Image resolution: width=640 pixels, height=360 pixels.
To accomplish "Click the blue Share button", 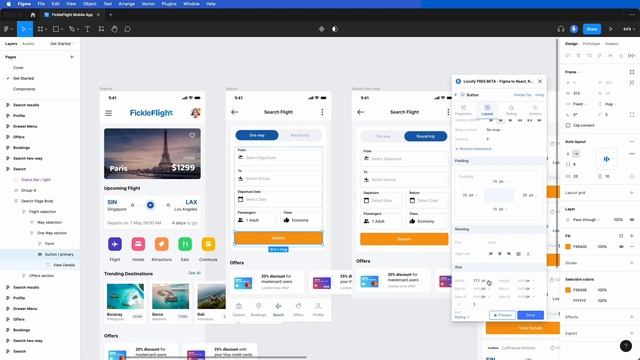I will click(x=592, y=29).
